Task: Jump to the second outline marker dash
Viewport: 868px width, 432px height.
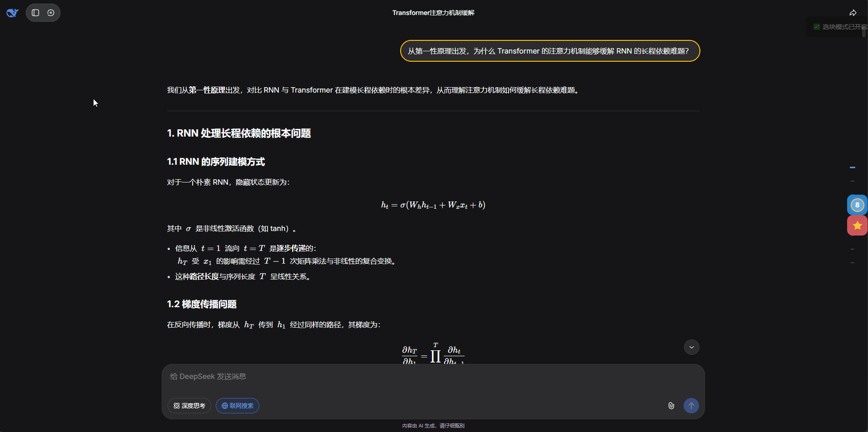Action: 853,181
